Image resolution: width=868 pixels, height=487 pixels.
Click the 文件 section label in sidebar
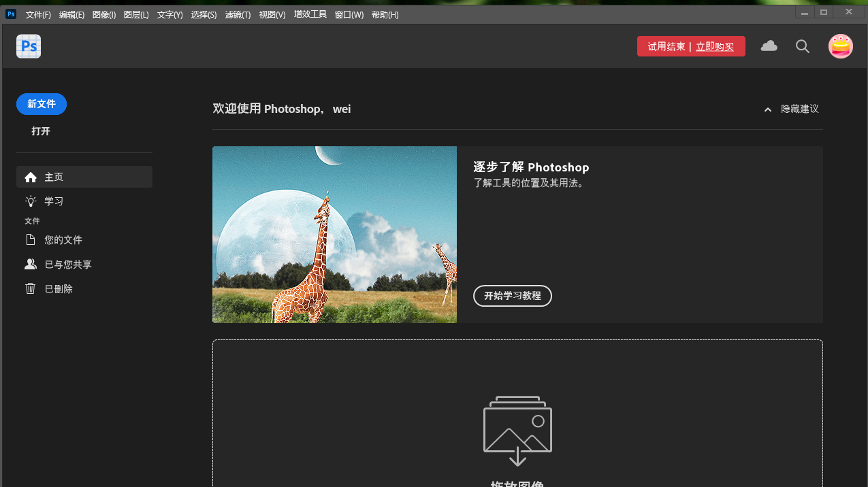pyautogui.click(x=32, y=221)
